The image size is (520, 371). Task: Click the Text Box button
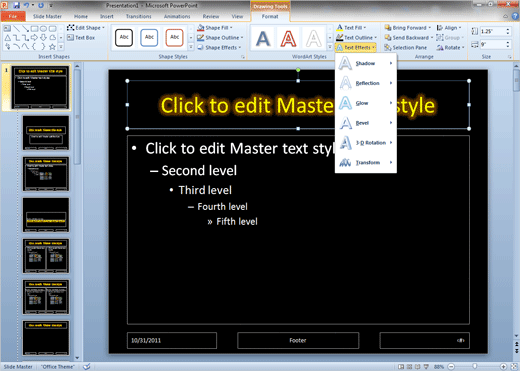(x=81, y=38)
